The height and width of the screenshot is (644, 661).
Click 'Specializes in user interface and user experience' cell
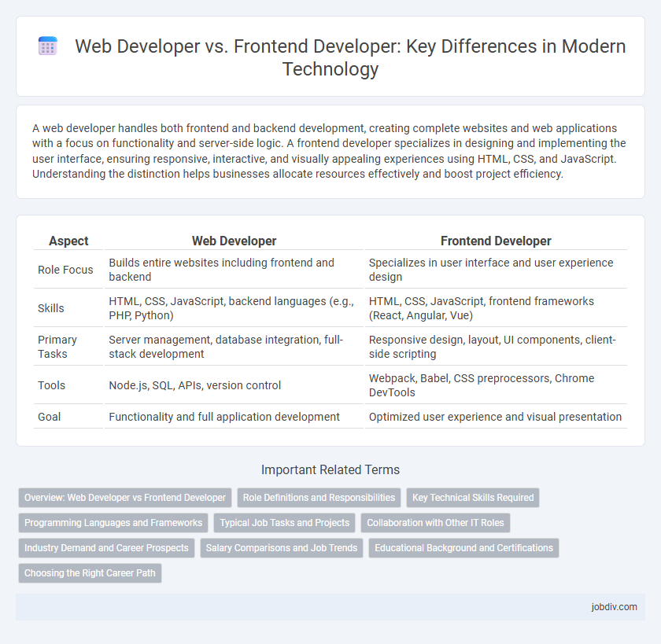coord(496,270)
